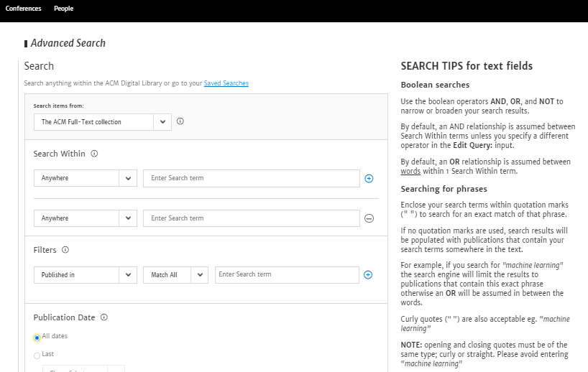Select the Last radio button
This screenshot has height=372, width=588.
click(x=37, y=355)
